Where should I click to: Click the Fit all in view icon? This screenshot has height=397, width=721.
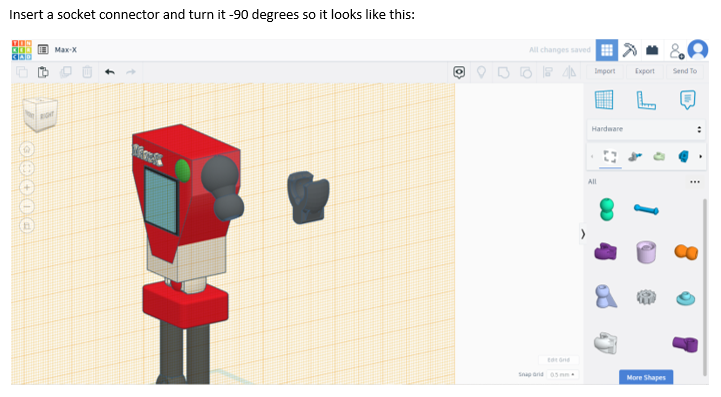(27, 168)
